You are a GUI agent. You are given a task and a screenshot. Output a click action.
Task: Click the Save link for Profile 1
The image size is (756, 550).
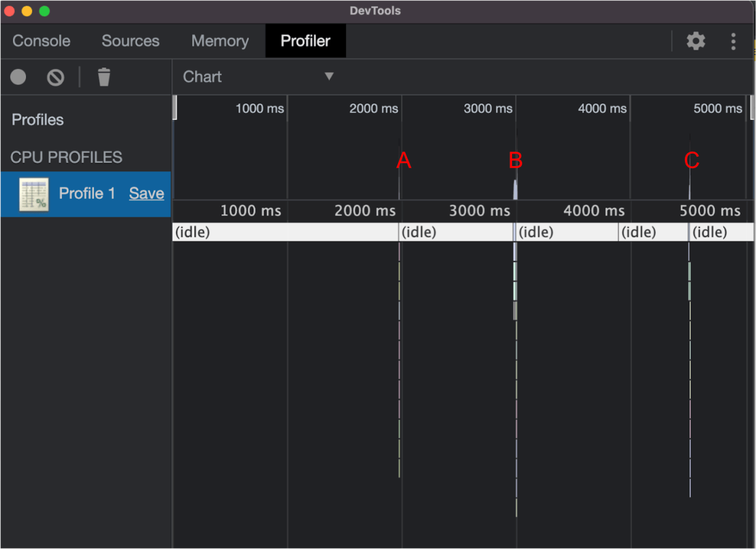point(146,193)
